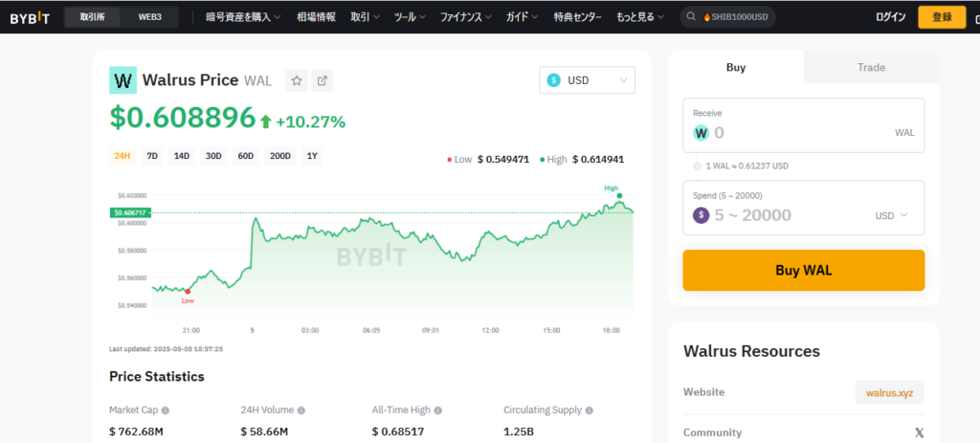
Task: Open the X community icon link
Action: 919,432
